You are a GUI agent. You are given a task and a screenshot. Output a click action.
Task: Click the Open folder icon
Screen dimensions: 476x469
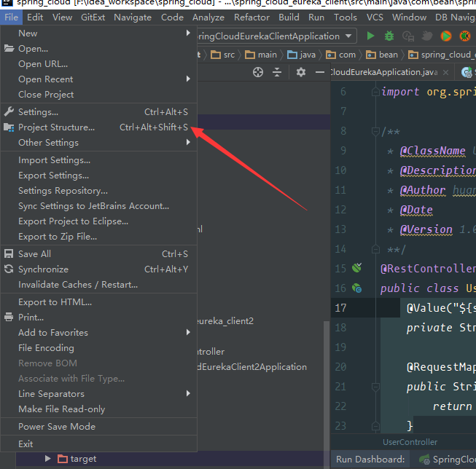tap(9, 48)
